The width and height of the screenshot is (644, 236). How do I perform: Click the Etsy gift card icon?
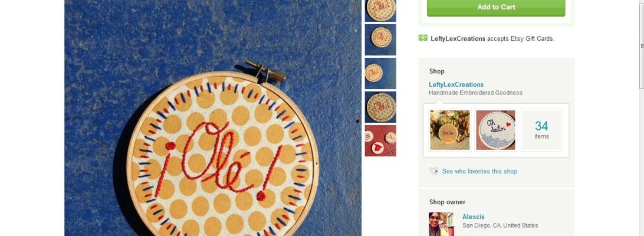tap(423, 38)
